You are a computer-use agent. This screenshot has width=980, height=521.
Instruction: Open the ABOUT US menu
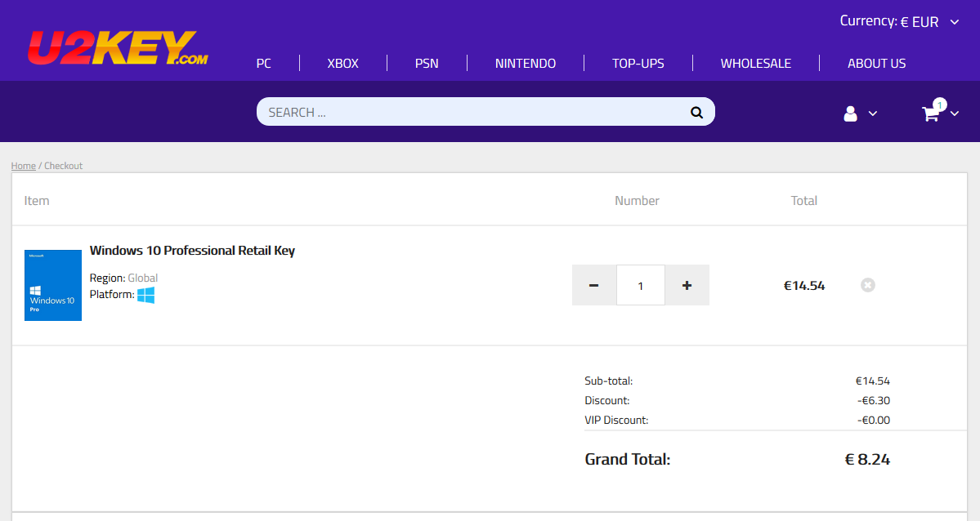[x=876, y=63]
